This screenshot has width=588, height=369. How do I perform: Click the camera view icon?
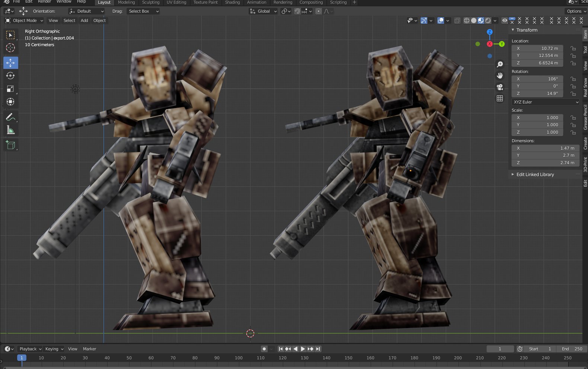[x=500, y=87]
